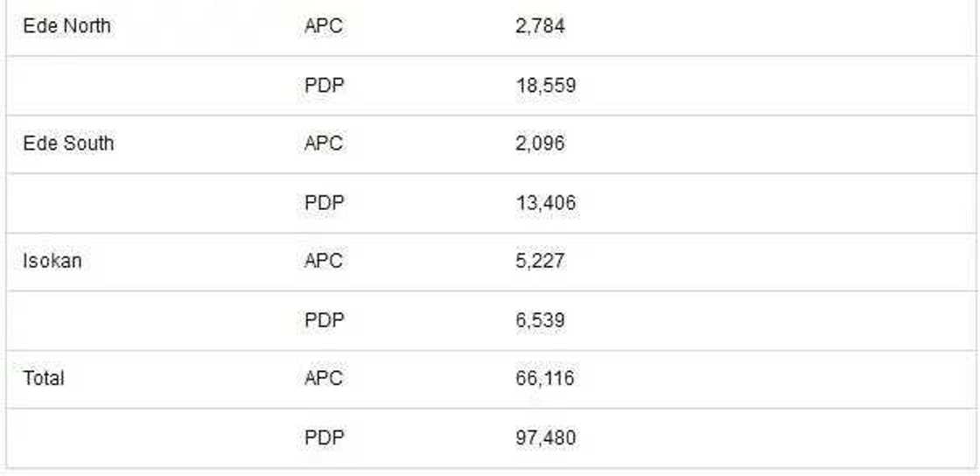Click the Ede North table cell
This screenshot has height=476, width=980.
point(67,26)
